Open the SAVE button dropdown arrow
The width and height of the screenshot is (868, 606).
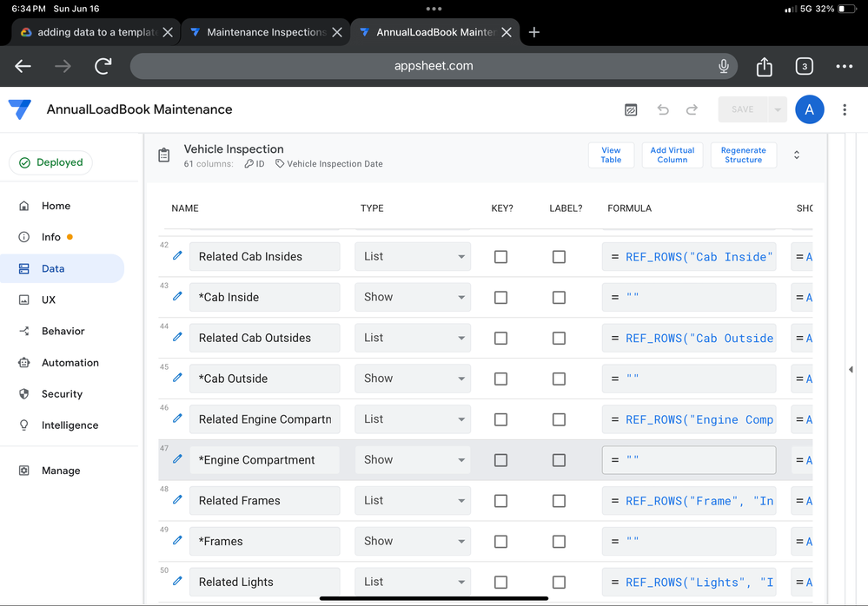pyautogui.click(x=778, y=109)
